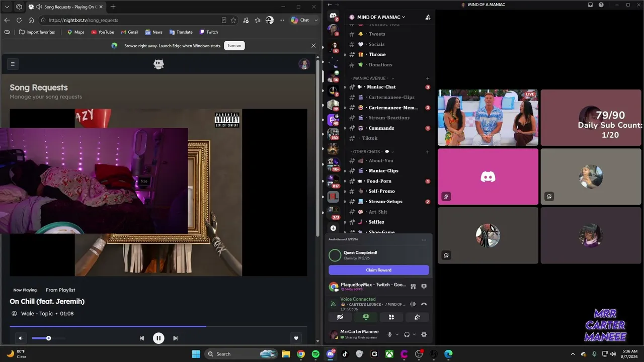Open the Nightbot hamburger menu
The width and height of the screenshot is (644, 362).
click(x=13, y=64)
